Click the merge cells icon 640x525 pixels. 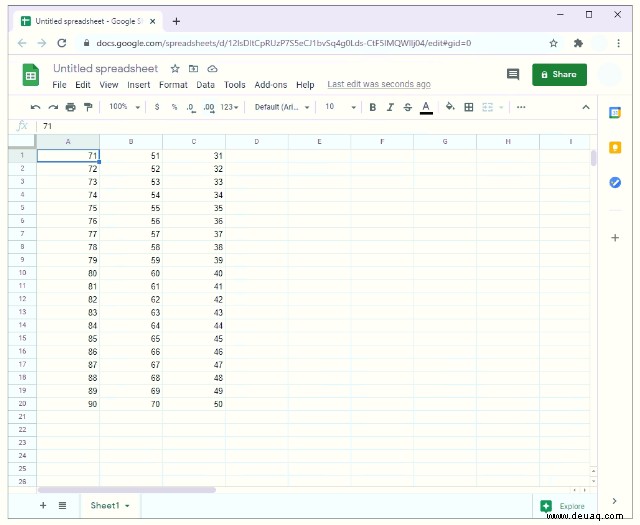(x=487, y=107)
